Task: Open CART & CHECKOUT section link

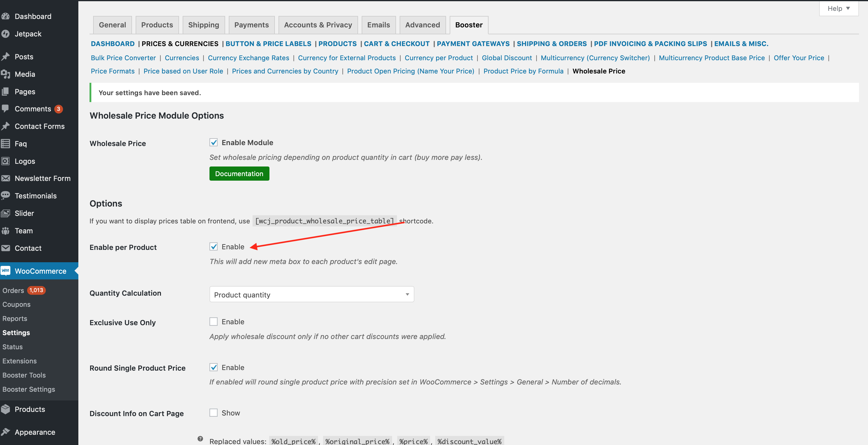Action: click(x=397, y=44)
